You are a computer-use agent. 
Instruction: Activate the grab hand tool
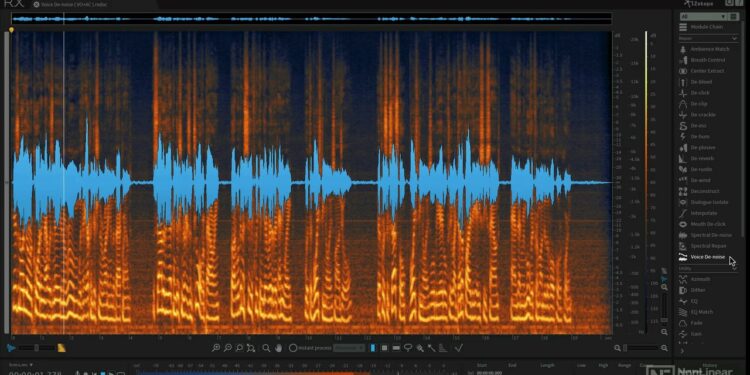point(278,348)
